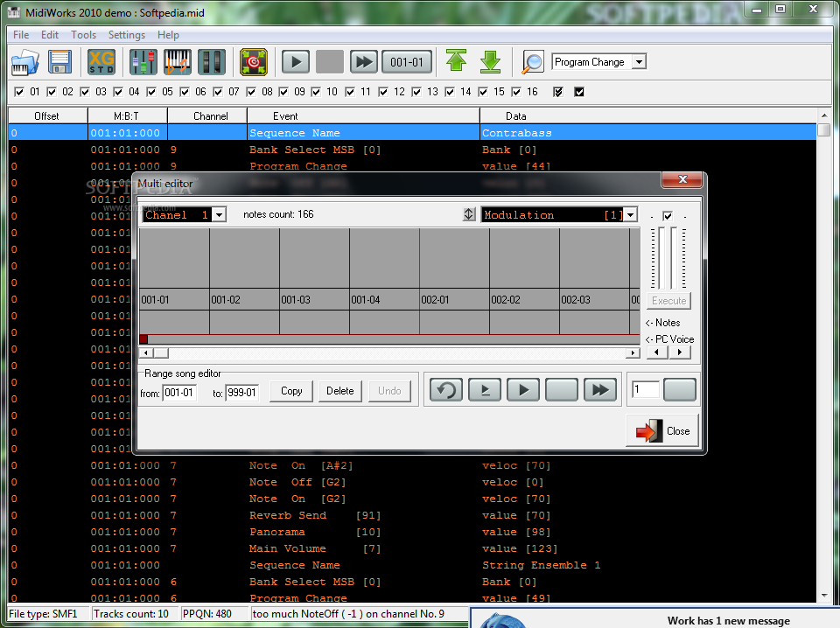
Task: Click the left vertical slider in Multi editor
Action: tap(661, 258)
